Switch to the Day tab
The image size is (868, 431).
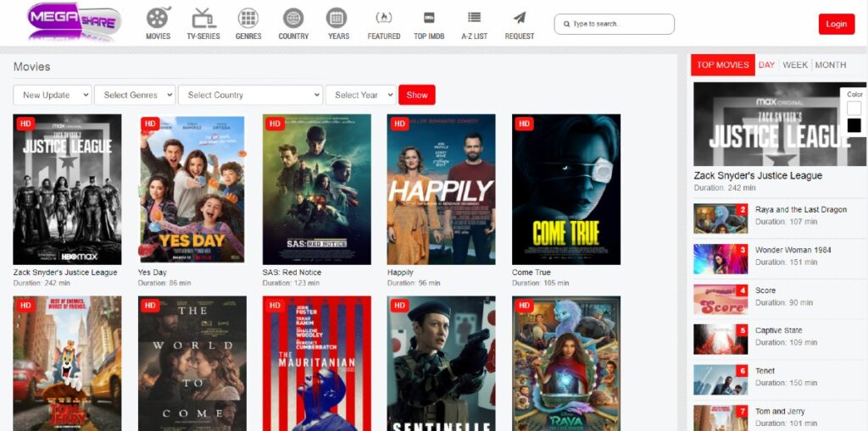[766, 64]
